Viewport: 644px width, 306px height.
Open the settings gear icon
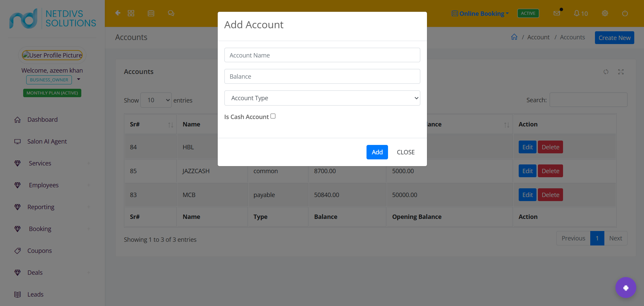pyautogui.click(x=605, y=13)
